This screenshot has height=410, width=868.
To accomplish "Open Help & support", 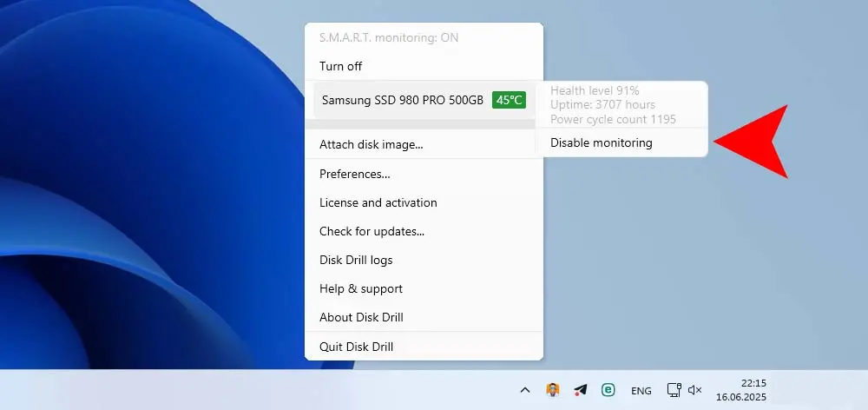I will (x=424, y=288).
